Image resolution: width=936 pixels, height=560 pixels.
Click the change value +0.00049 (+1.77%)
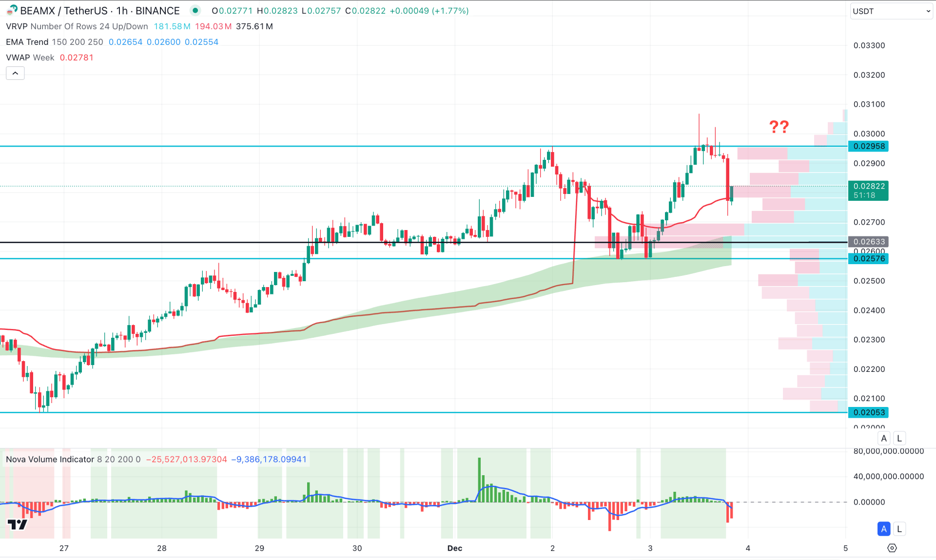429,11
